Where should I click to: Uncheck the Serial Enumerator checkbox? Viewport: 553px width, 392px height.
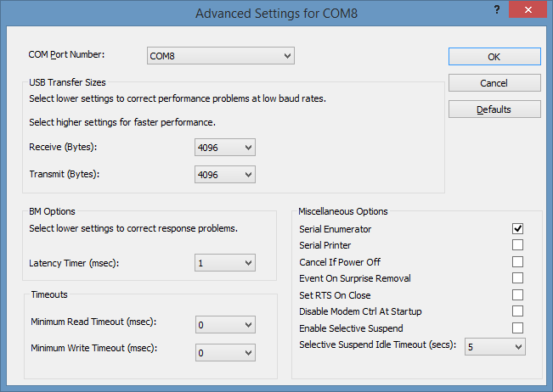(x=517, y=228)
